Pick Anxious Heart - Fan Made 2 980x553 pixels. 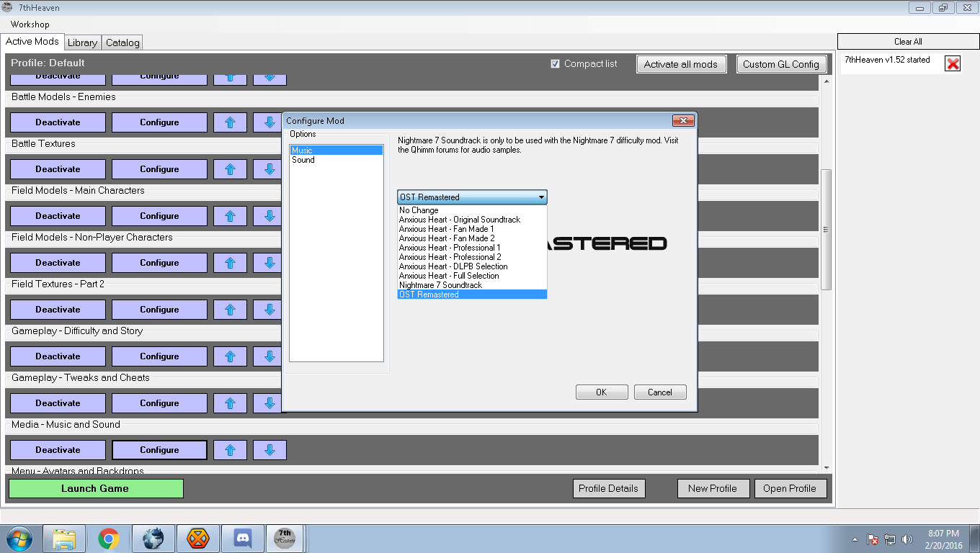(x=472, y=238)
